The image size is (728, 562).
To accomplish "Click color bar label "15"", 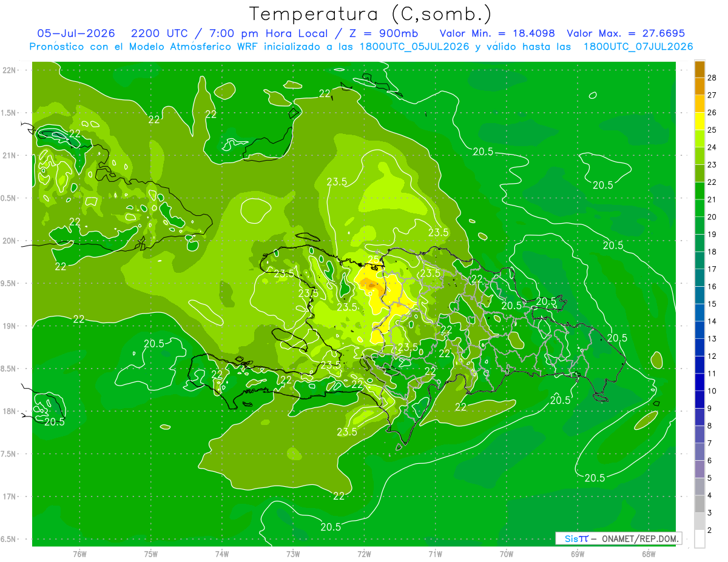I will click(712, 304).
